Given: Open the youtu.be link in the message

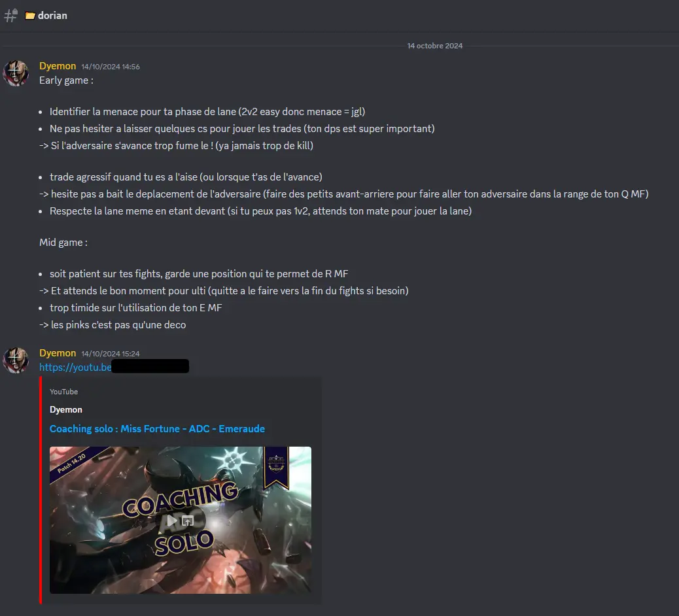Looking at the screenshot, I should click(x=75, y=367).
